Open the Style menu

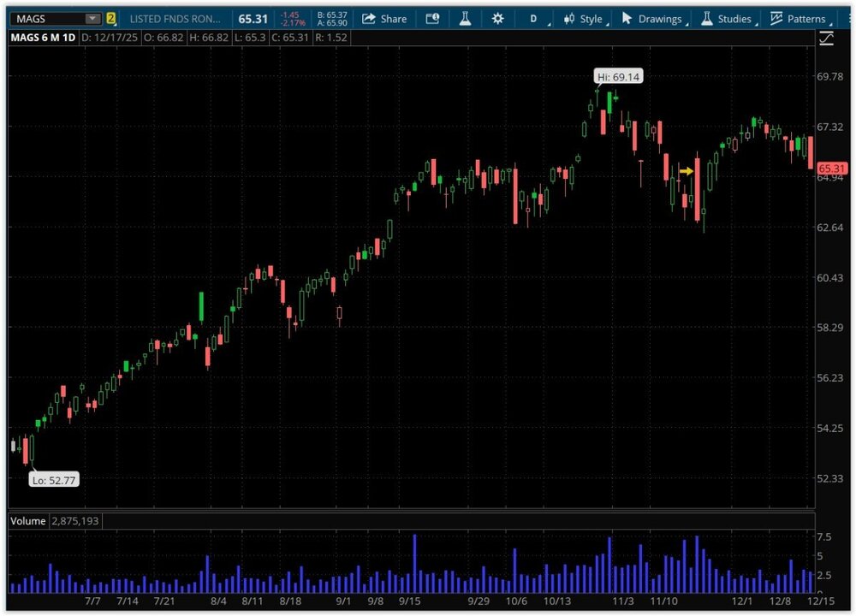tap(584, 19)
